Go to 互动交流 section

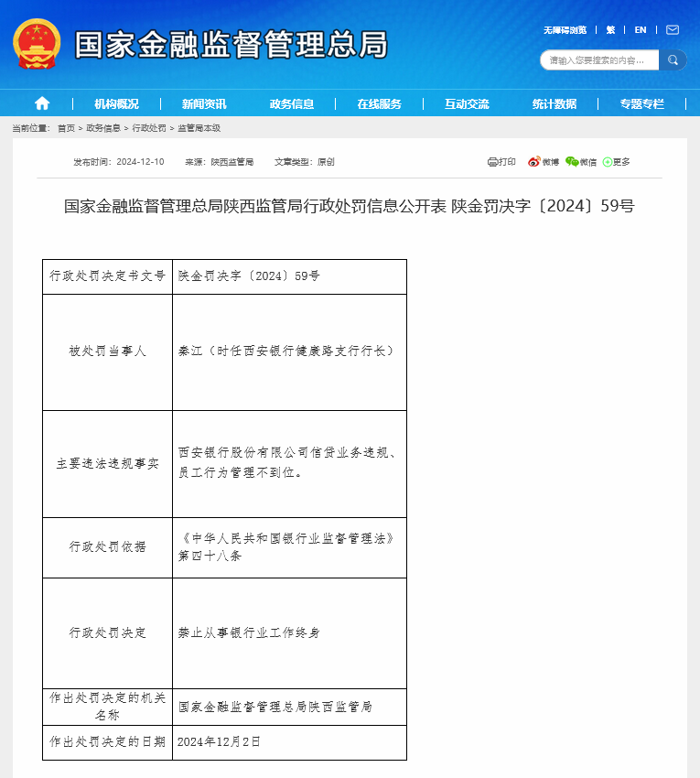point(467,103)
